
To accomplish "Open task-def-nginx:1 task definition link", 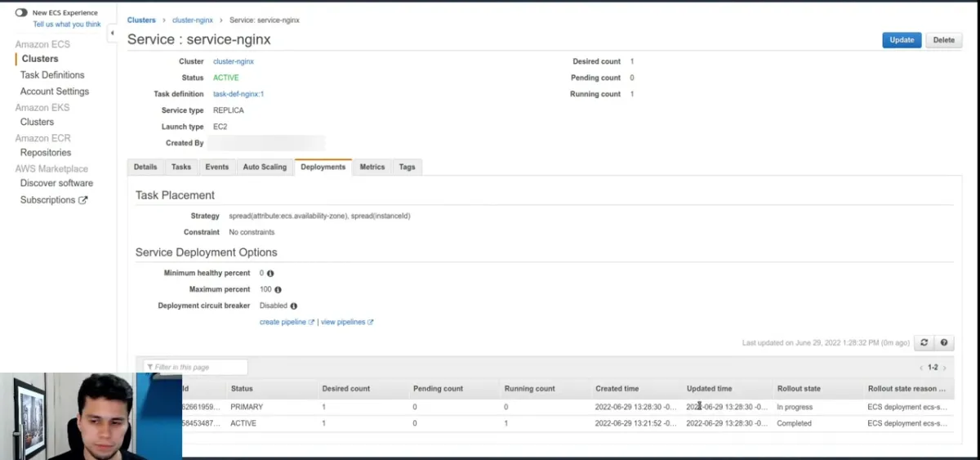I will (x=238, y=94).
